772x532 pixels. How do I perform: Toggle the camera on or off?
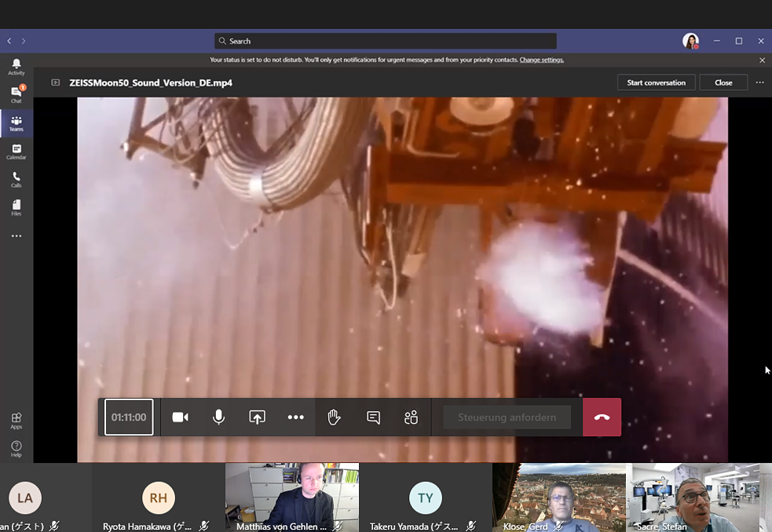(180, 417)
